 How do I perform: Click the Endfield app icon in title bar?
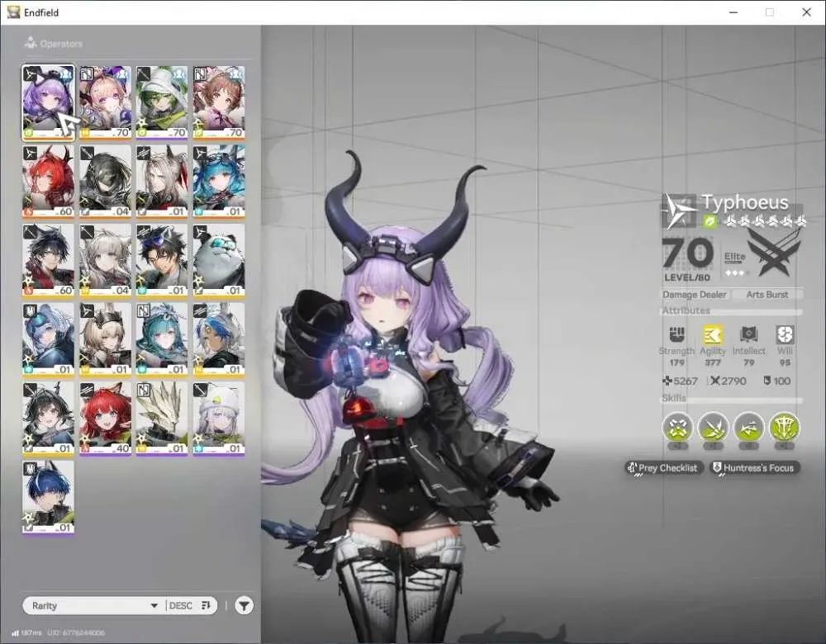tap(13, 12)
